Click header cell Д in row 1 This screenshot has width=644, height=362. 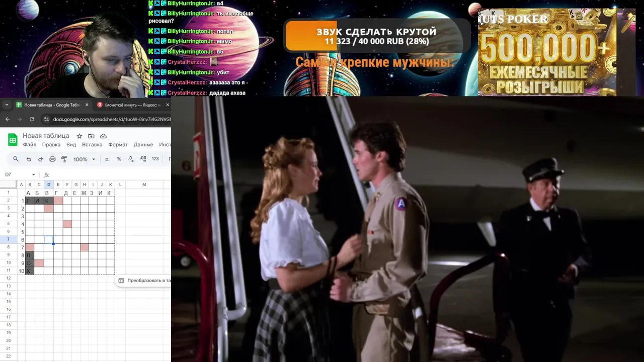pyautogui.click(x=66, y=193)
